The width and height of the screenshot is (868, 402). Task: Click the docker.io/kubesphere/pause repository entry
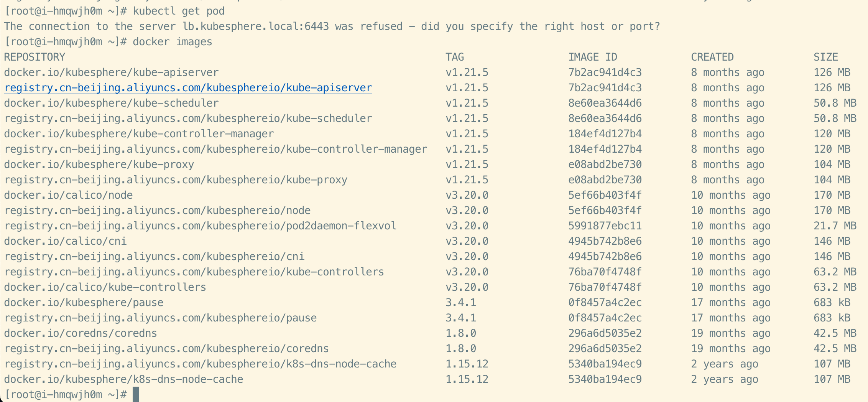click(x=84, y=303)
